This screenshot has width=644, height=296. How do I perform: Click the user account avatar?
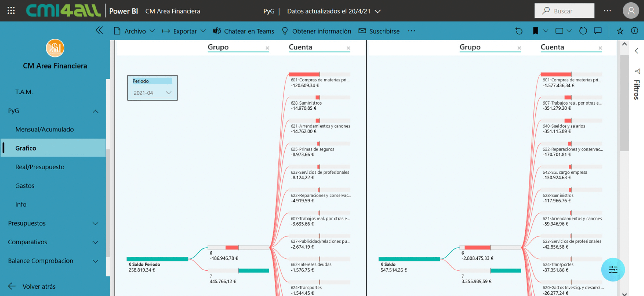pyautogui.click(x=631, y=11)
